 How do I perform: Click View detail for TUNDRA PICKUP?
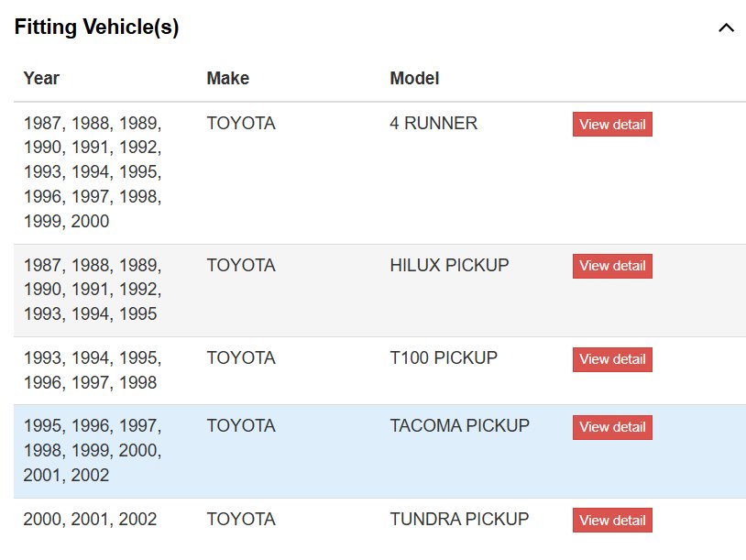tap(612, 520)
